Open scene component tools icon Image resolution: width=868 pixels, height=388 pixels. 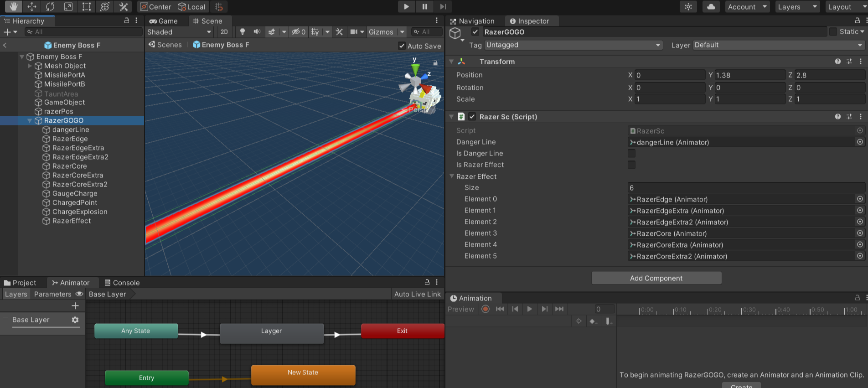pyautogui.click(x=339, y=31)
